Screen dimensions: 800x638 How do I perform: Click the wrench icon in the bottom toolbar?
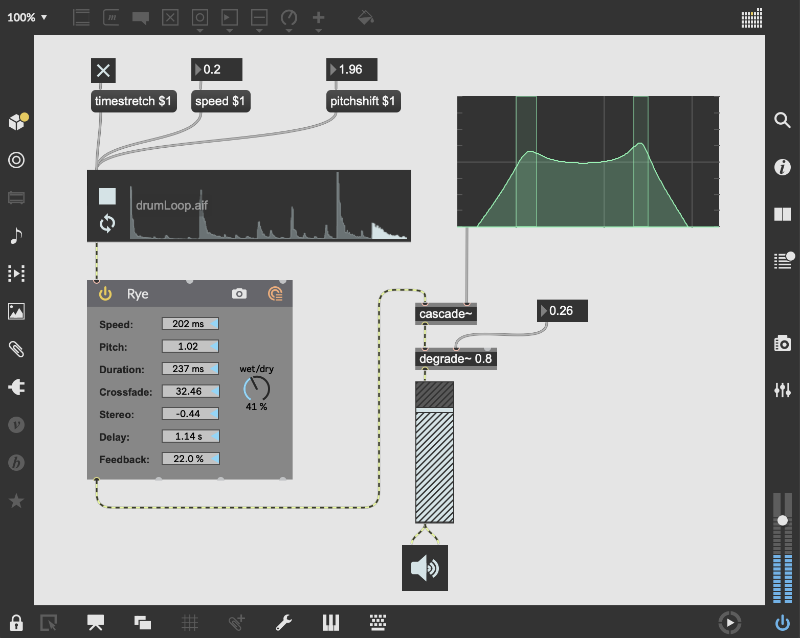click(283, 622)
